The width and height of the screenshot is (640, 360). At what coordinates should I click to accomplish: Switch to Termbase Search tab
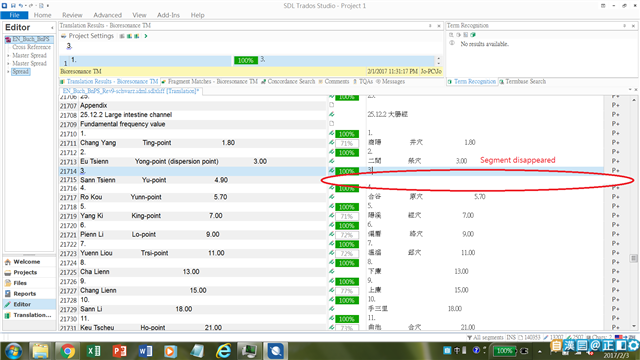coord(522,82)
